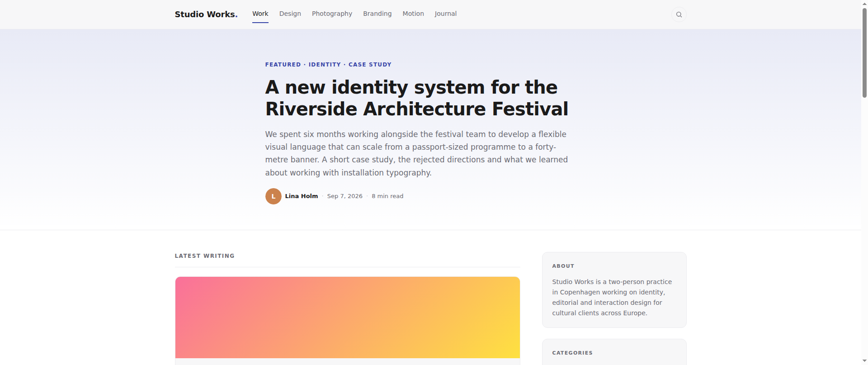Click the 8 min read label
868x365 pixels.
(x=387, y=196)
